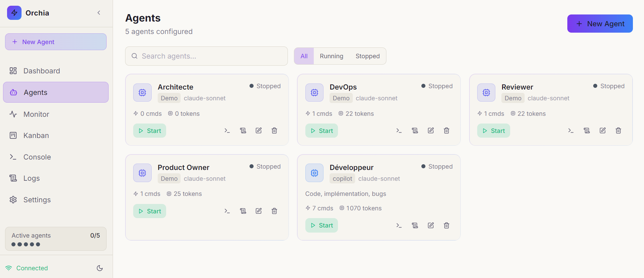Image resolution: width=644 pixels, height=278 pixels.
Task: Click the Product Owner agent name
Action: [x=183, y=167]
